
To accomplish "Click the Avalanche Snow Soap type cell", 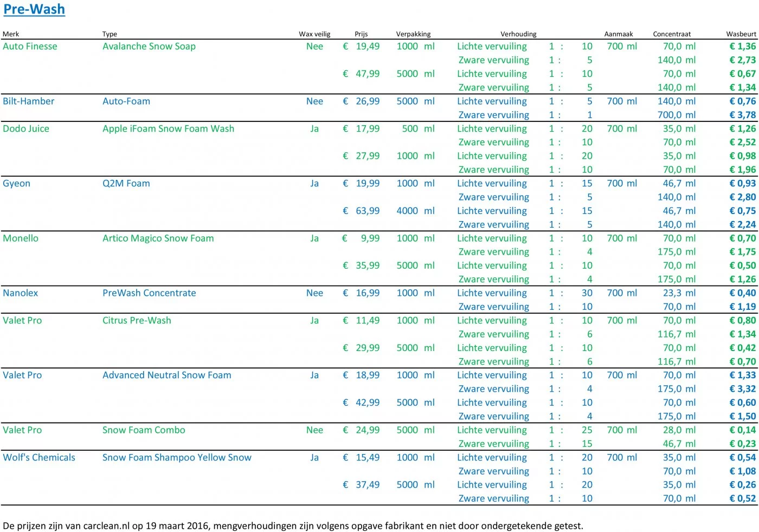I will pos(149,46).
